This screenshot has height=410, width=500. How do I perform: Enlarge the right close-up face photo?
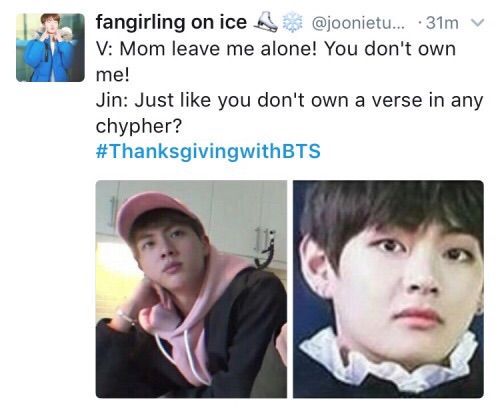click(388, 289)
